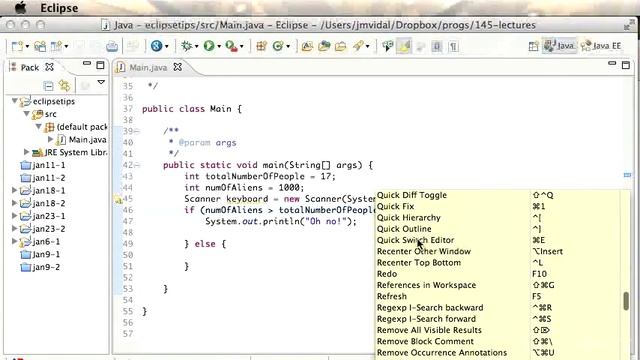This screenshot has height=360, width=640.
Task: Select the Jan9-1 project folder
Action: pos(40,254)
